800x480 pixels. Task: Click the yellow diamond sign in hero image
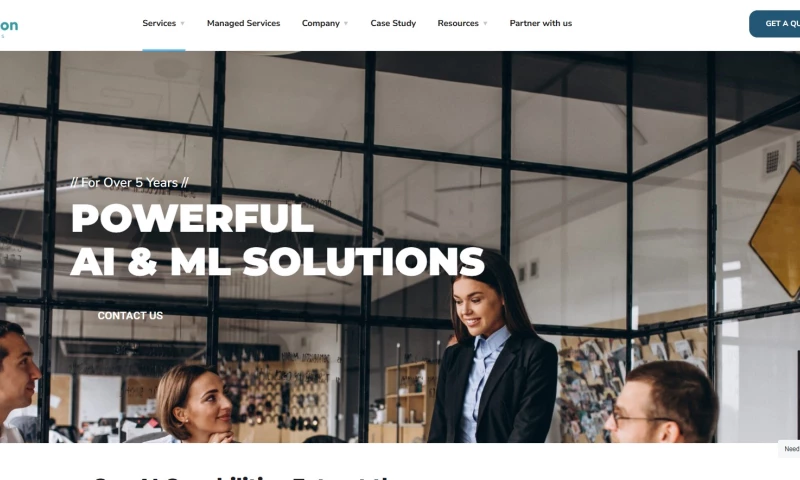(776, 231)
